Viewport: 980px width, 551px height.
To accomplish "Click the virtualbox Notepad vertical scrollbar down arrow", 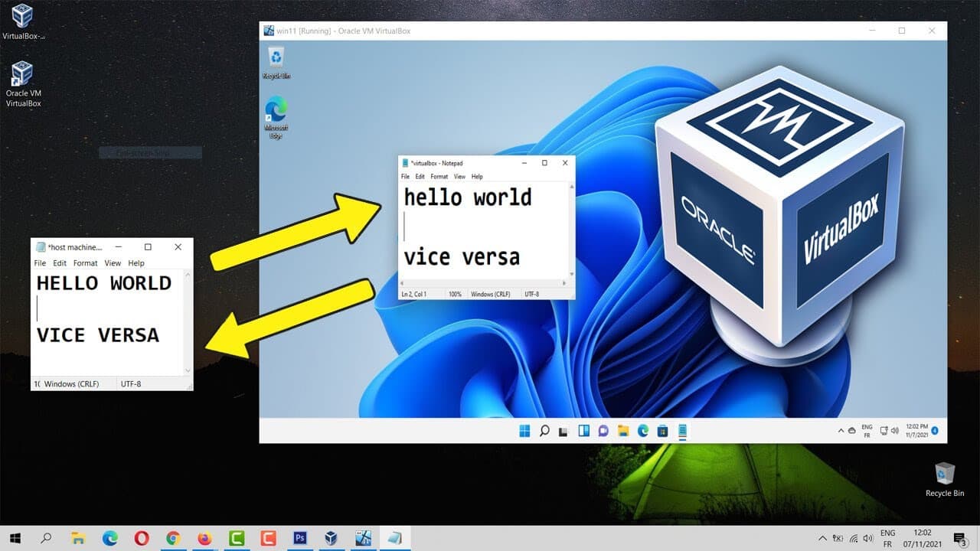I will [570, 275].
